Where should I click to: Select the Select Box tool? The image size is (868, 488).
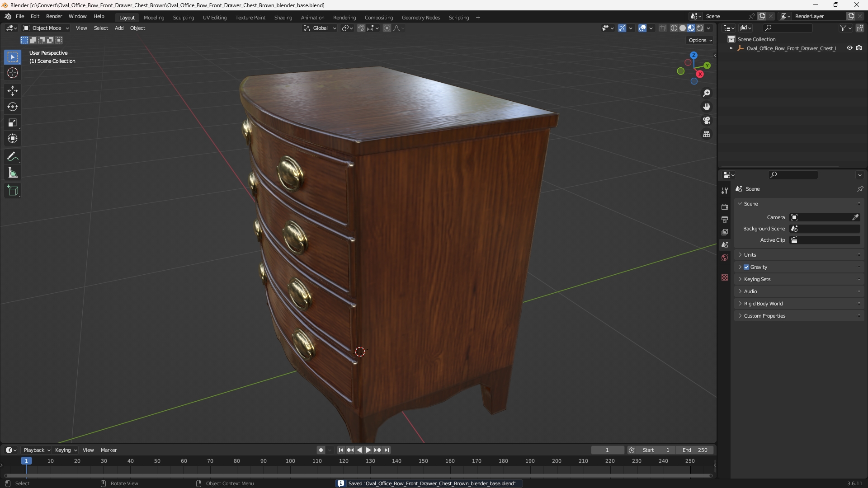pos(13,57)
